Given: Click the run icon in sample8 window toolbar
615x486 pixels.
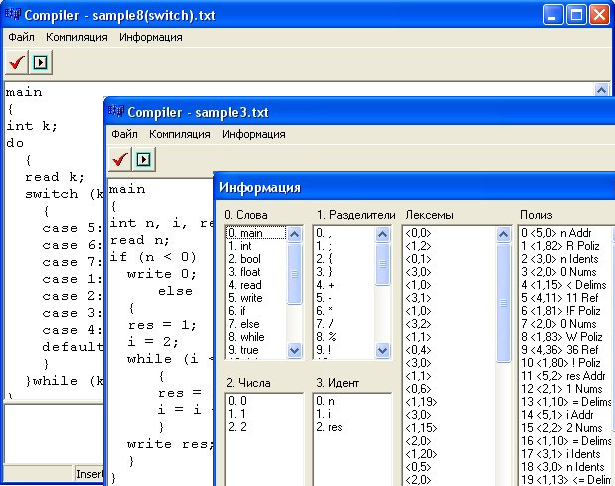Looking at the screenshot, I should 41,62.
